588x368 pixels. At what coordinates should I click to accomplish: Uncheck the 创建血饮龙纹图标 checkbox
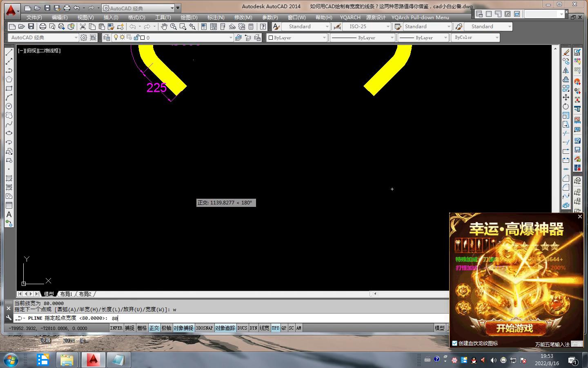pos(454,343)
